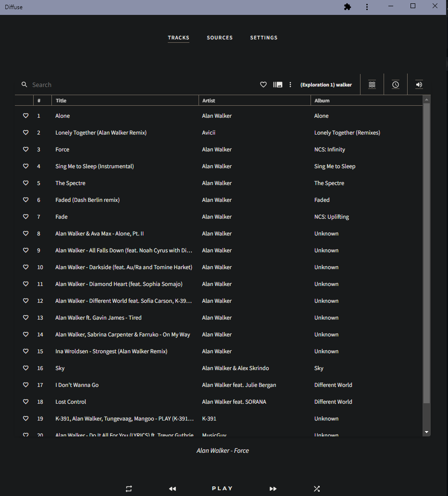Image resolution: width=448 pixels, height=496 pixels.
Task: Open the queue history clock icon
Action: (396, 85)
